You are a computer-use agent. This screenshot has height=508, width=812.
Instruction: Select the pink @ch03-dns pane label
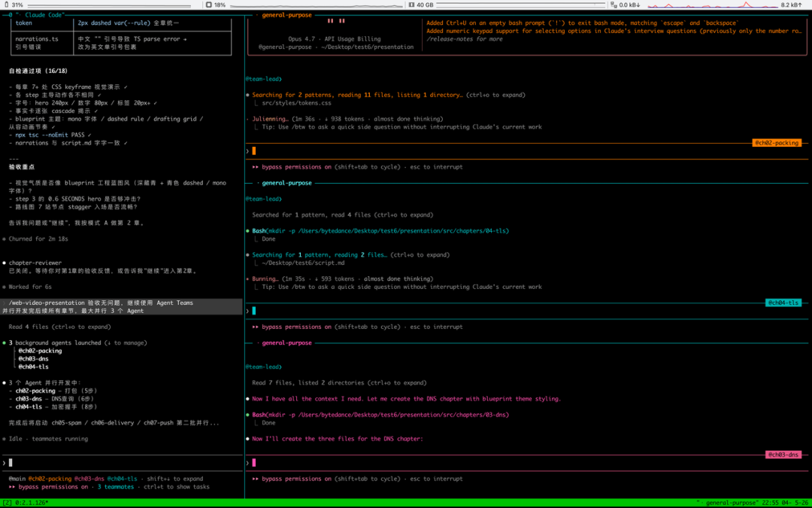(x=783, y=455)
